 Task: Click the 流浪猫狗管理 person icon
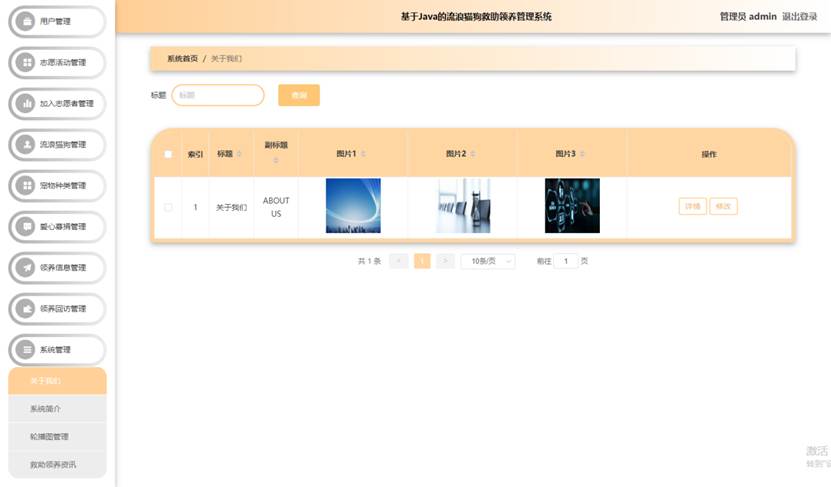(x=25, y=144)
